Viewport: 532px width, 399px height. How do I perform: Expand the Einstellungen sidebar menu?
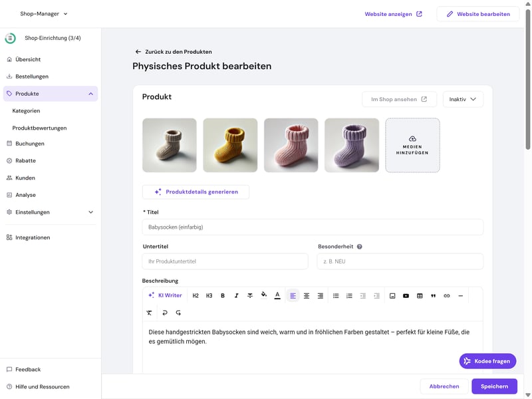tap(90, 212)
